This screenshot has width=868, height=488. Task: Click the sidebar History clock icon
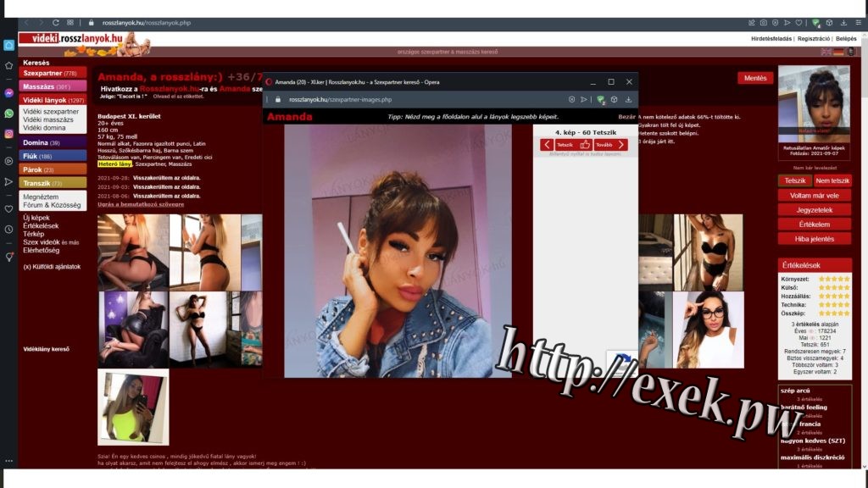point(8,229)
